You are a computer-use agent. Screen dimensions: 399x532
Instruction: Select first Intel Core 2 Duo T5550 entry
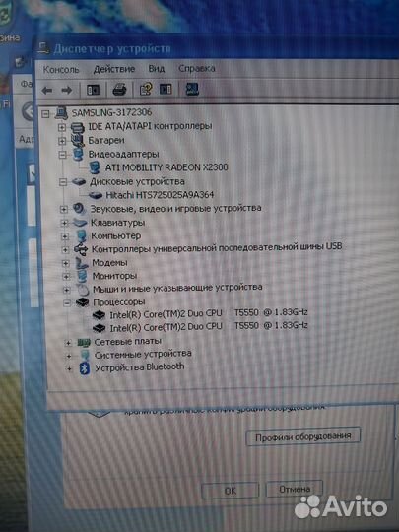(209, 313)
